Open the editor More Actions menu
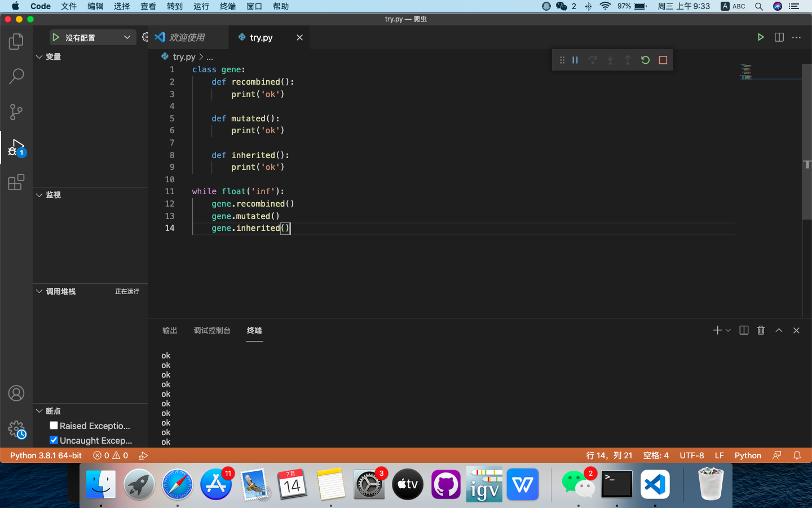This screenshot has width=812, height=508. tap(796, 37)
